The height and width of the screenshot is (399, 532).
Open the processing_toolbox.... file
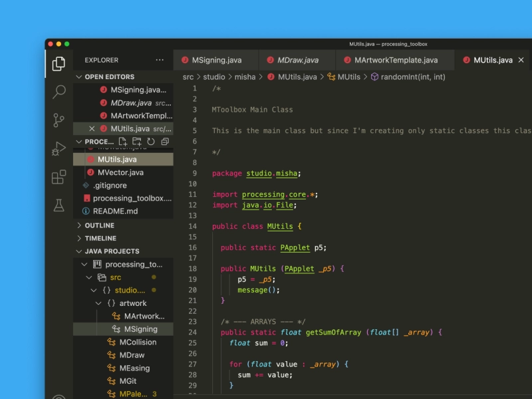tap(123, 198)
